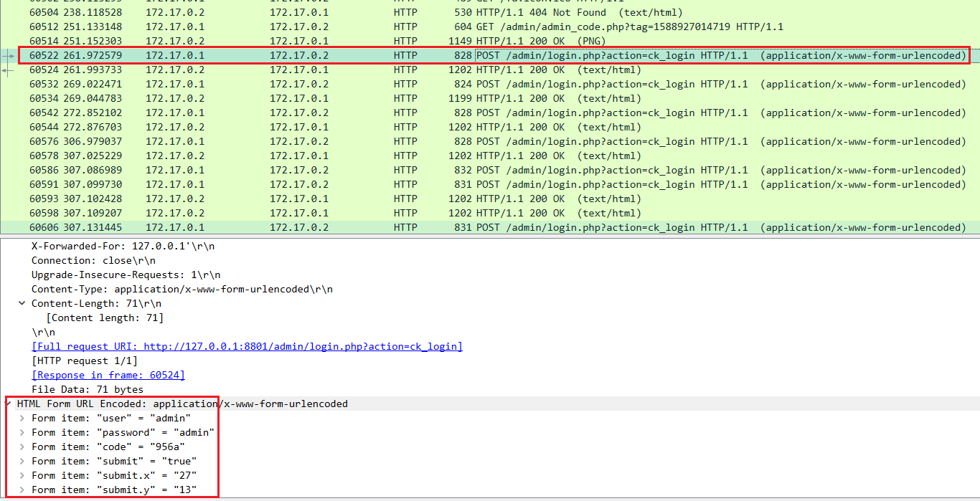Select packet 60504 with 404 Not Found
The height and width of the screenshot is (501, 980).
(x=490, y=12)
